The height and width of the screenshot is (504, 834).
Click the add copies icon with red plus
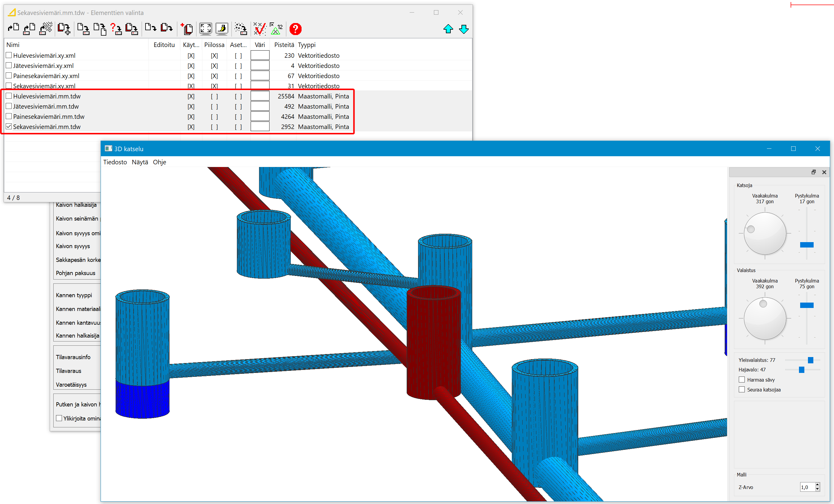tap(187, 29)
